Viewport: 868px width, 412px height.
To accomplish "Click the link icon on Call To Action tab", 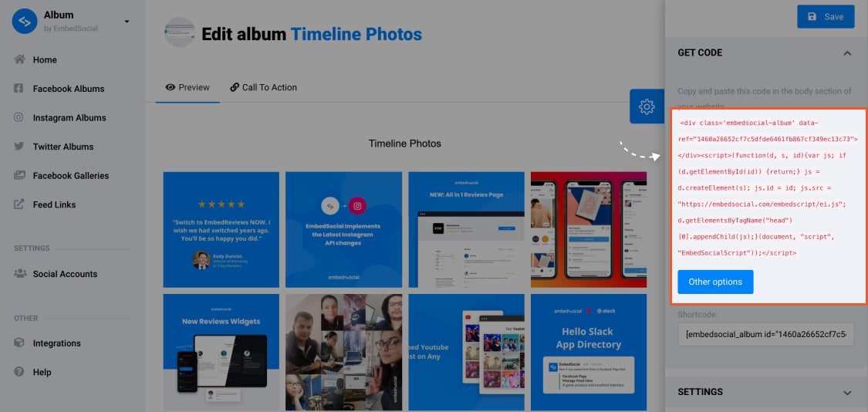I will tap(235, 87).
